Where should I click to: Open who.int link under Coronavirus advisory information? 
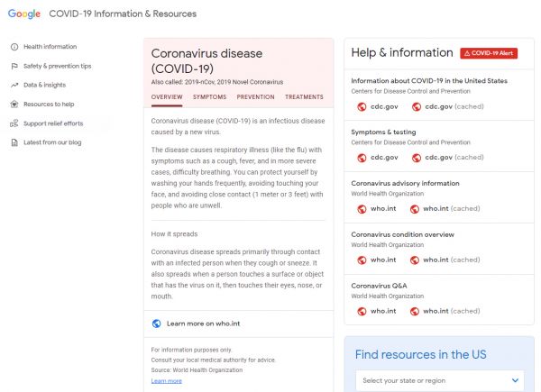click(x=376, y=208)
